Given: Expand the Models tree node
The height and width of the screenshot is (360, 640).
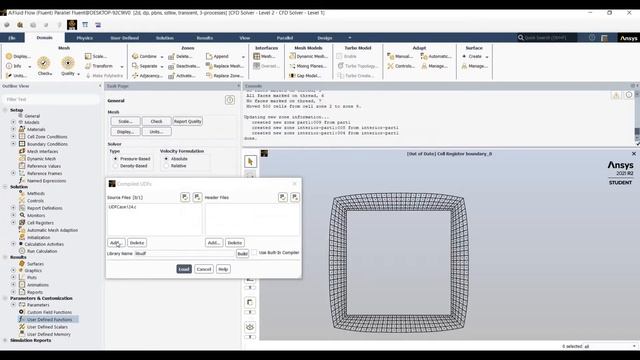Looking at the screenshot, I should coord(13,122).
